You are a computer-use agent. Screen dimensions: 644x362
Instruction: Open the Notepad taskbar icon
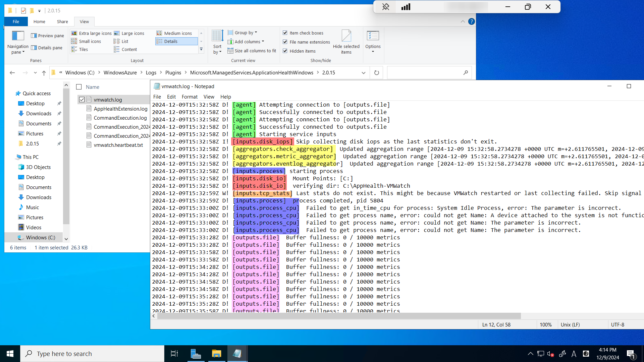click(237, 354)
